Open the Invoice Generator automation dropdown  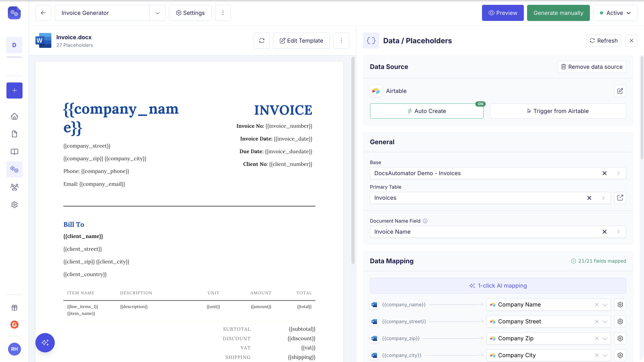coord(157,13)
